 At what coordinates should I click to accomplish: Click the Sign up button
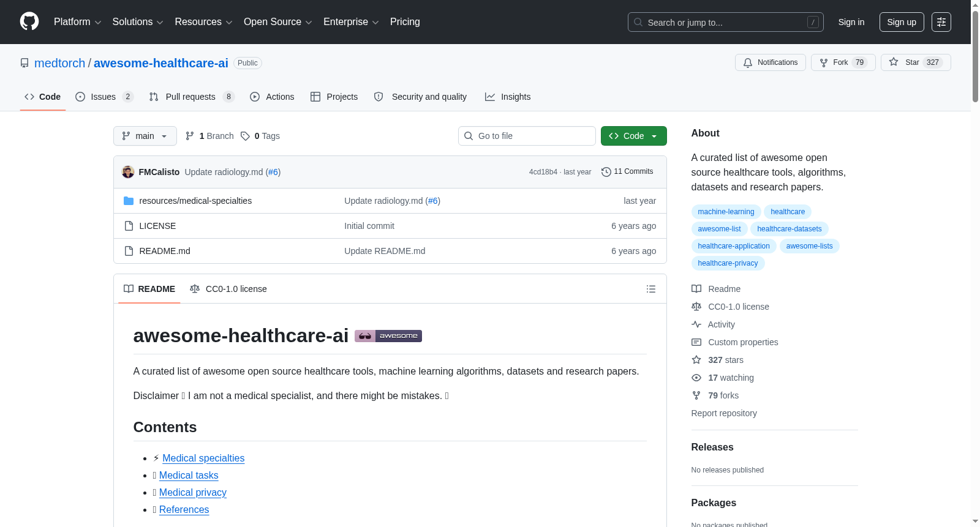coord(902,22)
